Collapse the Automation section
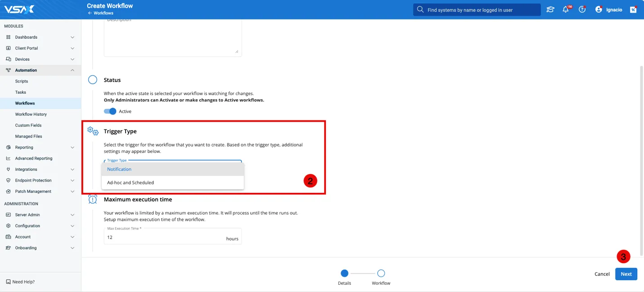The width and height of the screenshot is (644, 292). [x=72, y=70]
